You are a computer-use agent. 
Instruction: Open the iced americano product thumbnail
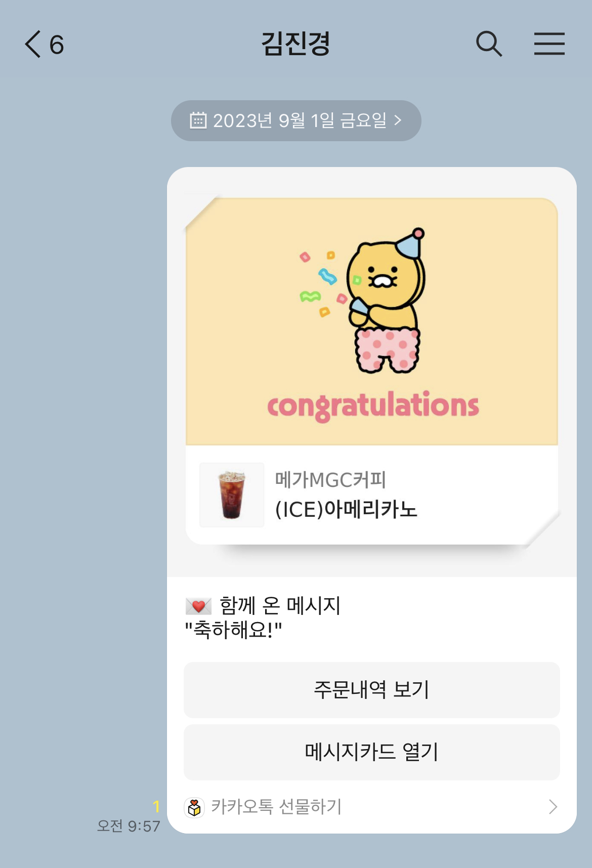point(232,495)
